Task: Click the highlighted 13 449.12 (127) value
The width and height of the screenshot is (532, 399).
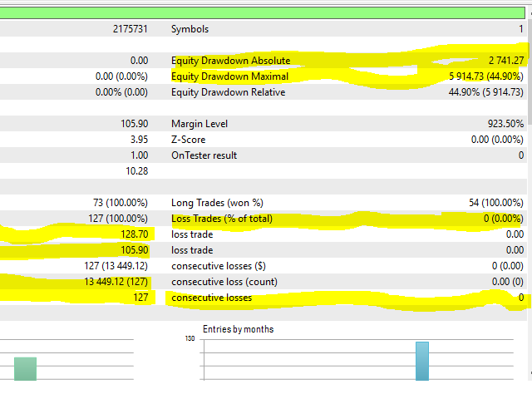Action: click(112, 282)
